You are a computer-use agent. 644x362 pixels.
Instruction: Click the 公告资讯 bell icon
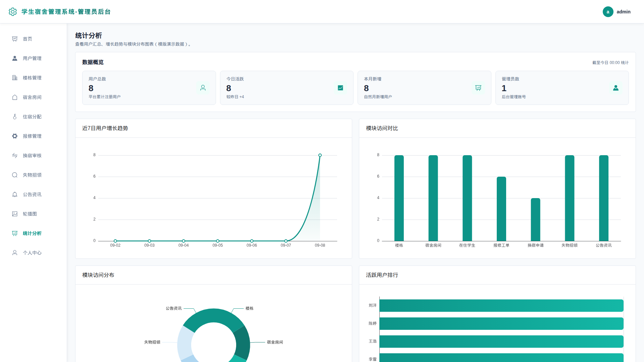[15, 194]
